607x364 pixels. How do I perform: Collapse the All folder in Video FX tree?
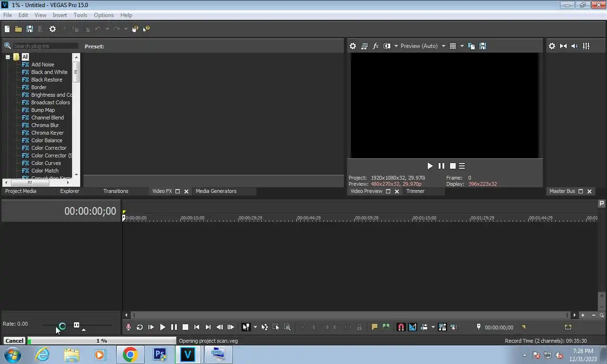click(8, 57)
